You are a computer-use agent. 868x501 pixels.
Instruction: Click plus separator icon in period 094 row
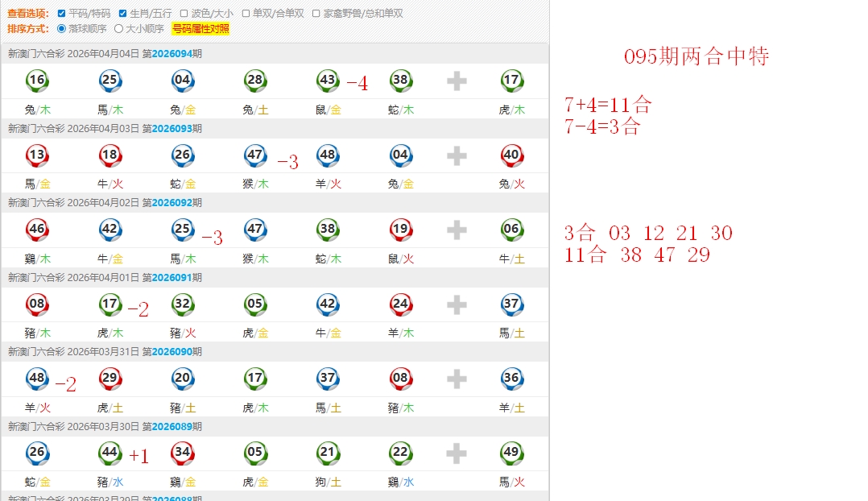tap(457, 81)
